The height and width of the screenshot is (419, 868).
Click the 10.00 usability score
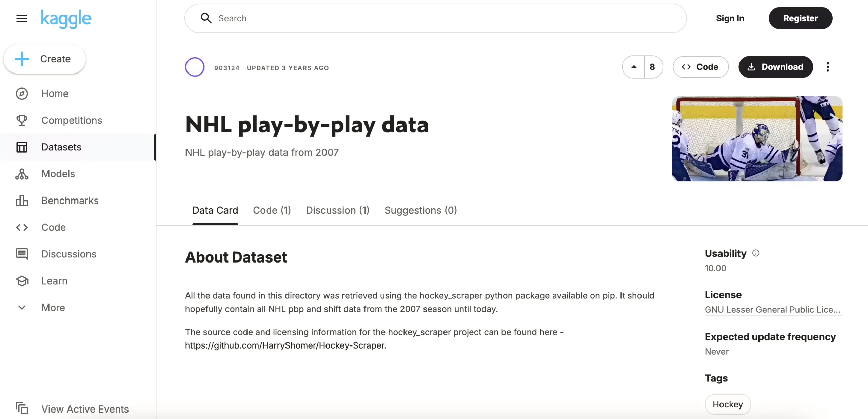pyautogui.click(x=715, y=268)
